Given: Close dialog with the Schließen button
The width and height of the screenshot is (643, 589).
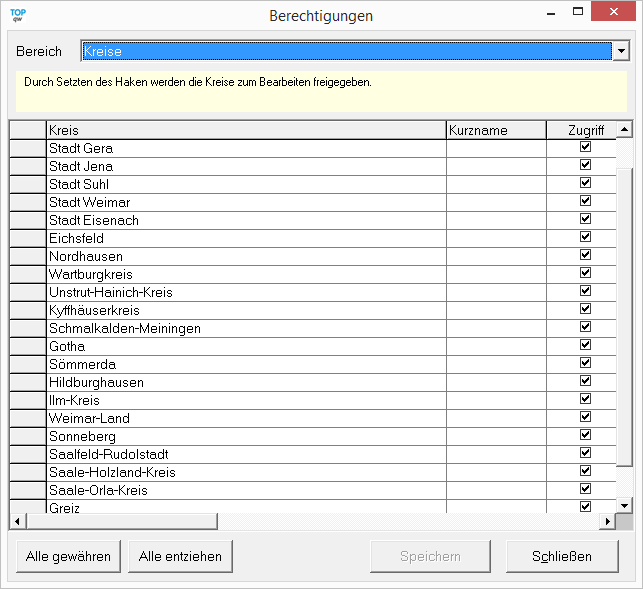Looking at the screenshot, I should pyautogui.click(x=561, y=556).
